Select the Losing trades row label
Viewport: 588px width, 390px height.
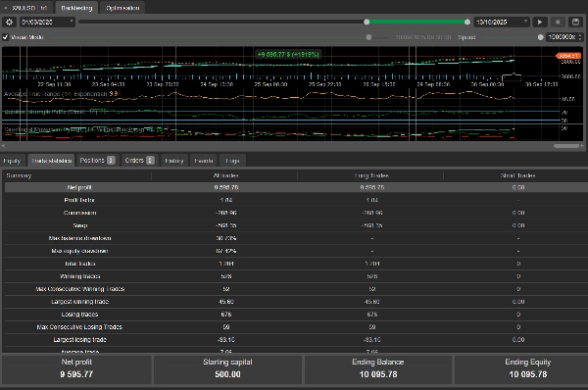[80, 315]
